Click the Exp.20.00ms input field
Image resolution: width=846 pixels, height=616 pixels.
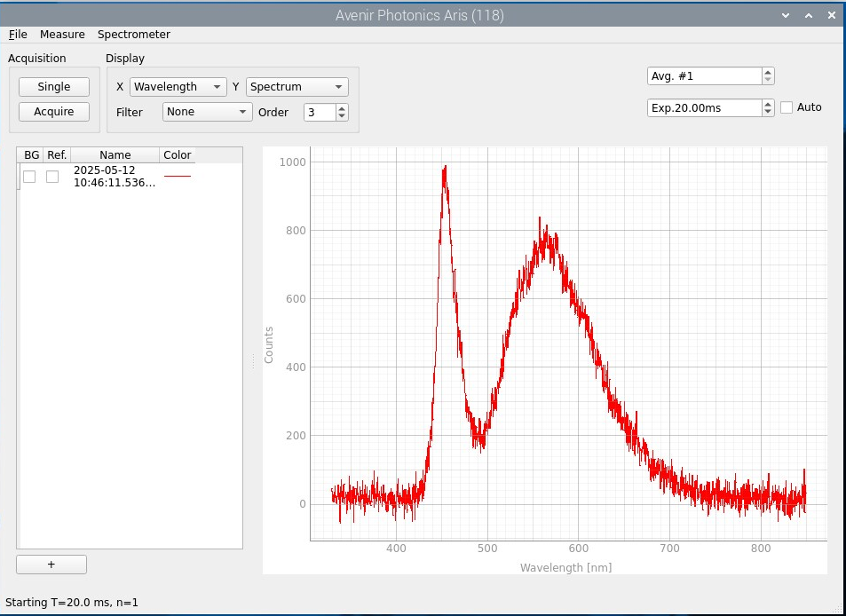[x=703, y=107]
